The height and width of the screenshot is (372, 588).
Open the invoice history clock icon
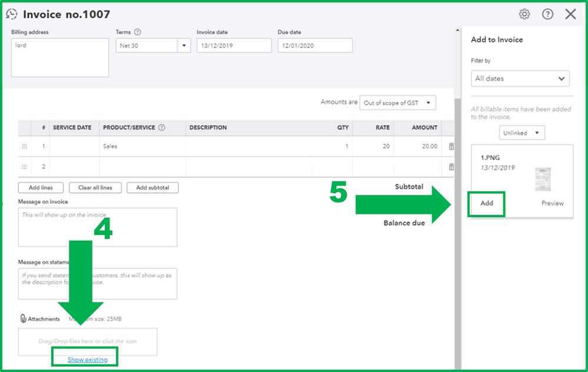12,14
